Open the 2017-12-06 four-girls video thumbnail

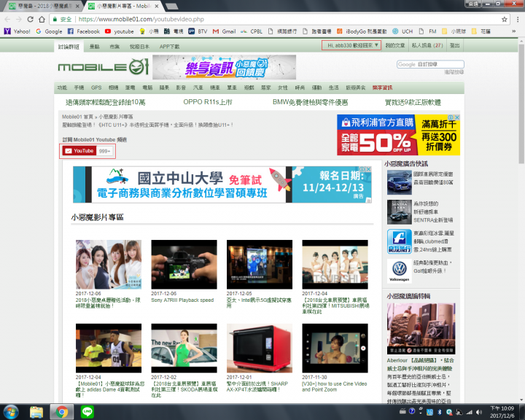(x=109, y=264)
